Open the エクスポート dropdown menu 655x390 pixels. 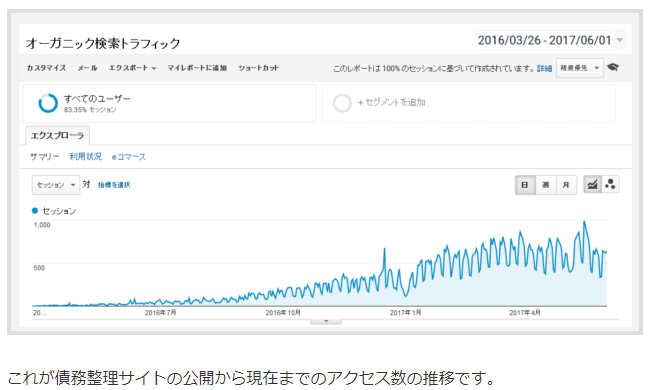coord(132,68)
